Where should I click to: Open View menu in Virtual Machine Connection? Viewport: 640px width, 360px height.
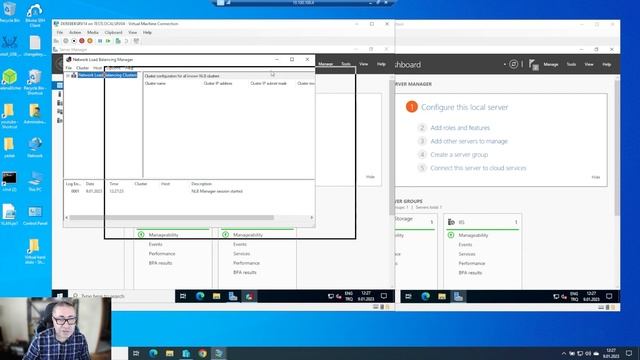coord(133,32)
